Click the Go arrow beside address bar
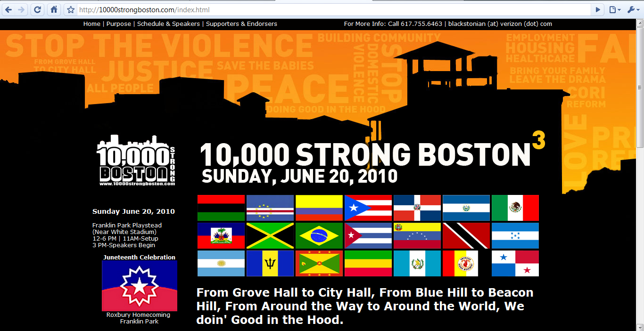Screen dimensions: 644x331 click(x=598, y=9)
